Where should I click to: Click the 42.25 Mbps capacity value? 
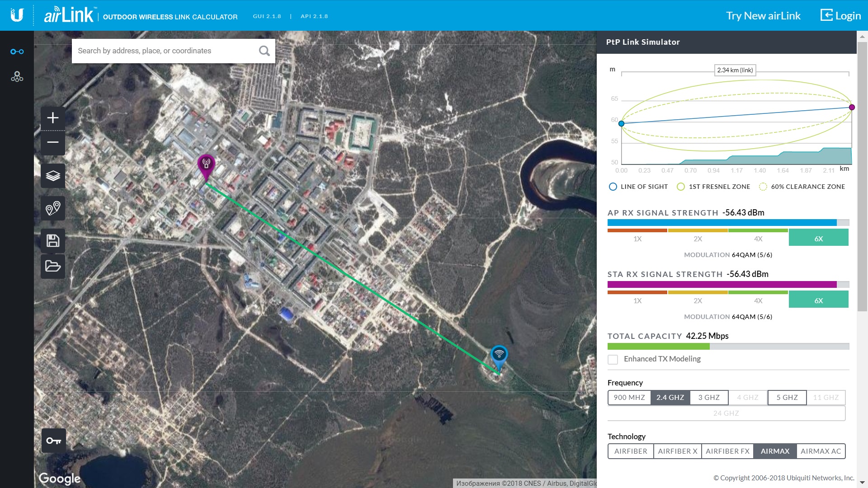coord(707,336)
